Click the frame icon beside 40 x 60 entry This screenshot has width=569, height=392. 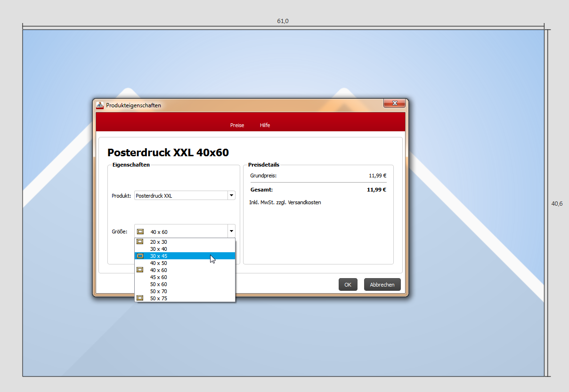point(140,270)
